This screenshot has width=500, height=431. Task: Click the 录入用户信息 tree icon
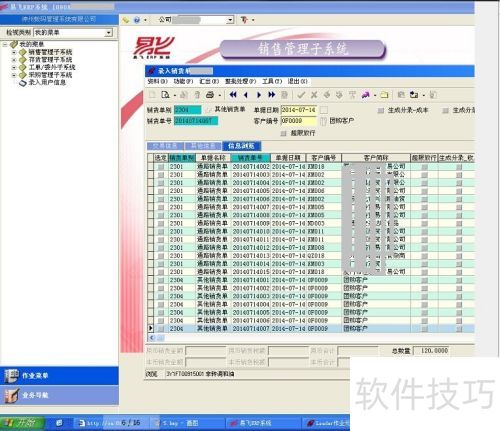(x=23, y=83)
